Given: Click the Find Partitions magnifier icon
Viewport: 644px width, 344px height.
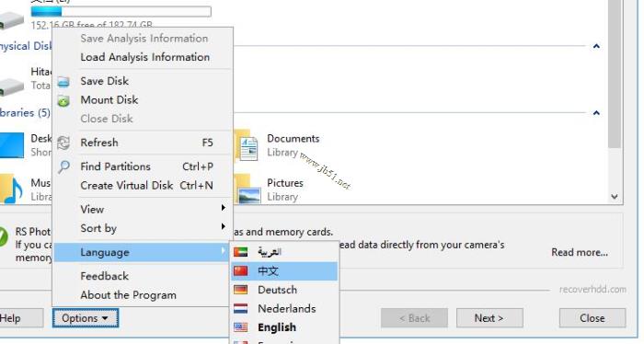Looking at the screenshot, I should (63, 166).
